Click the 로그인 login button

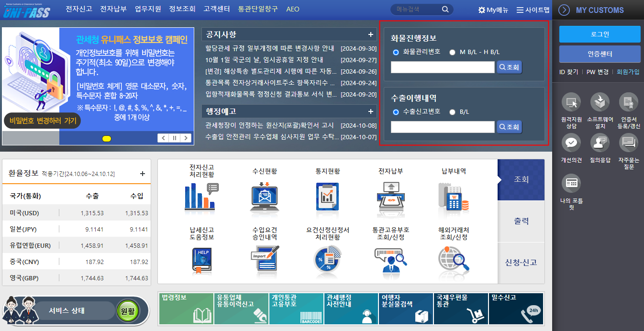[x=600, y=34]
